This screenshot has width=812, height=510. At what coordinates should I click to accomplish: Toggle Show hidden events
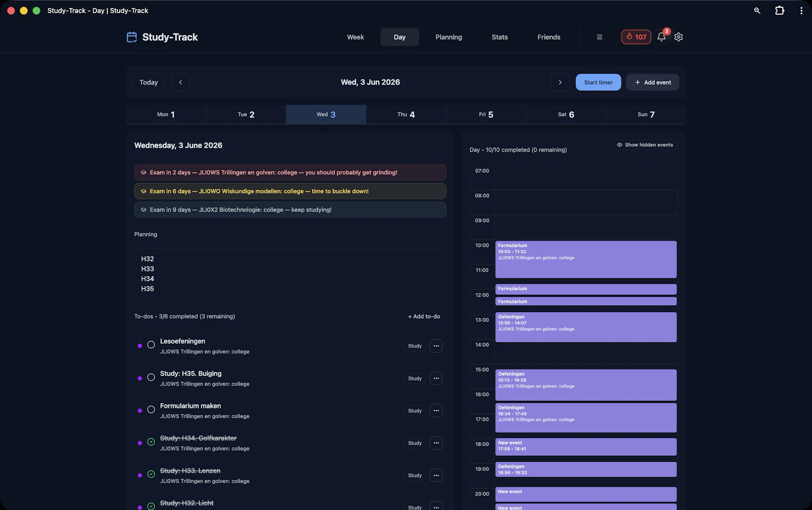pos(645,145)
